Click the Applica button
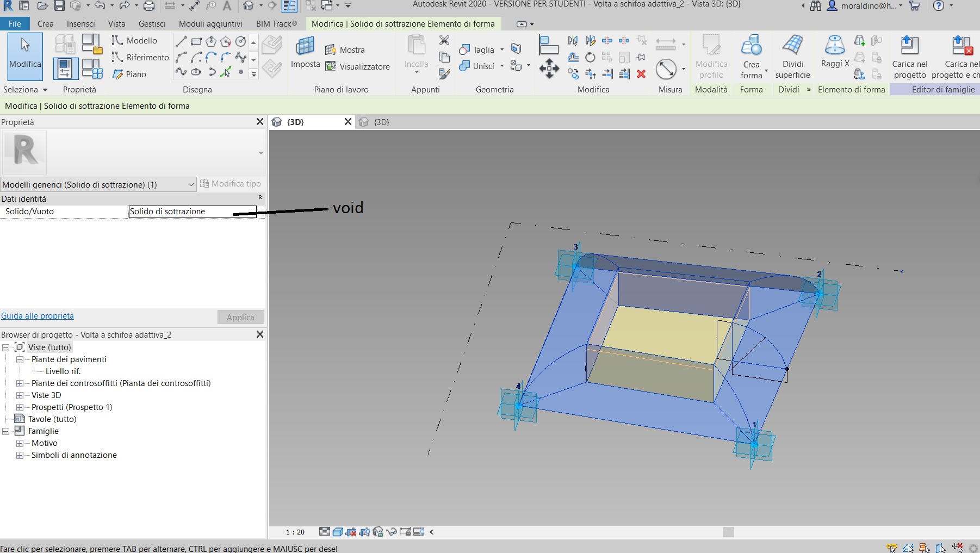The width and height of the screenshot is (980, 553). 241,317
